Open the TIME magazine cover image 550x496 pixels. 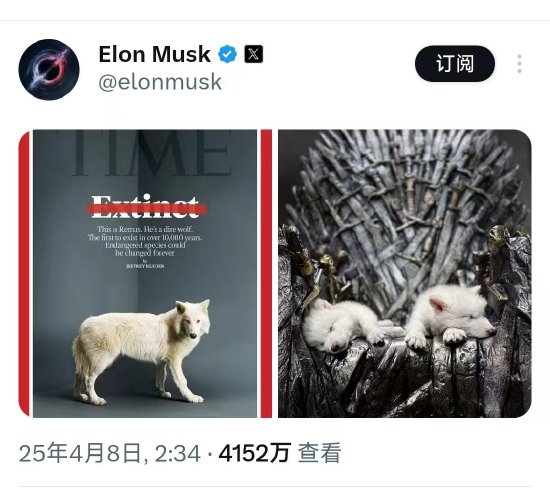tap(145, 274)
